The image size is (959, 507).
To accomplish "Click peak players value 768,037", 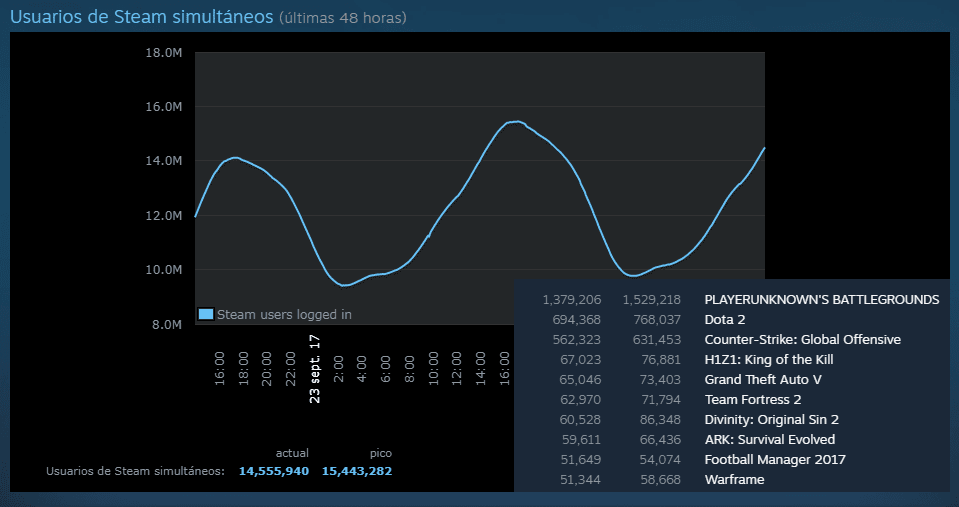I will [x=657, y=320].
